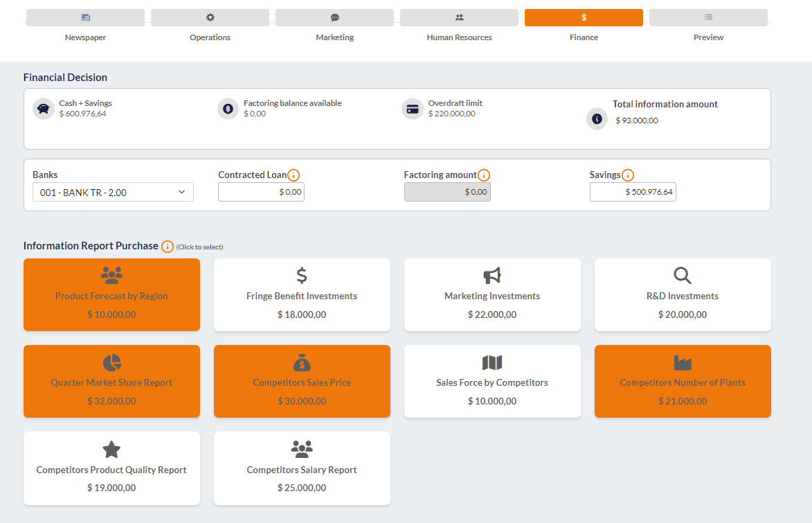Click the Total information amount info icon

pos(597,118)
